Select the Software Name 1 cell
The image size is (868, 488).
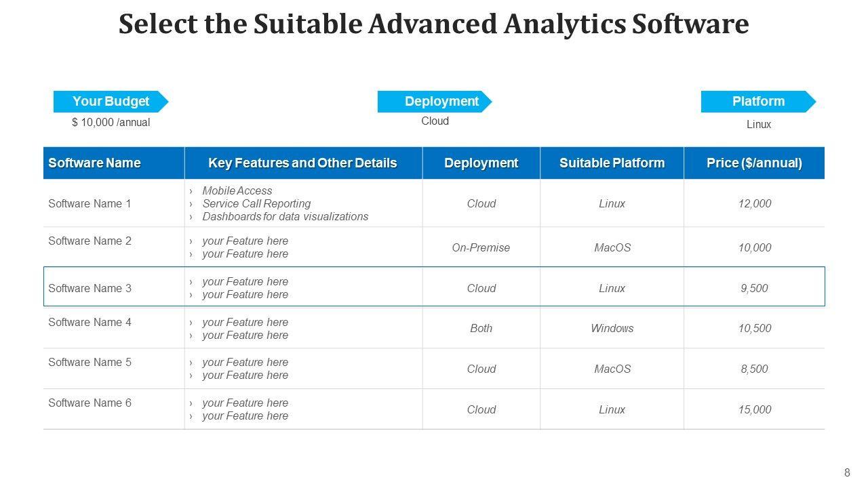[x=90, y=203]
